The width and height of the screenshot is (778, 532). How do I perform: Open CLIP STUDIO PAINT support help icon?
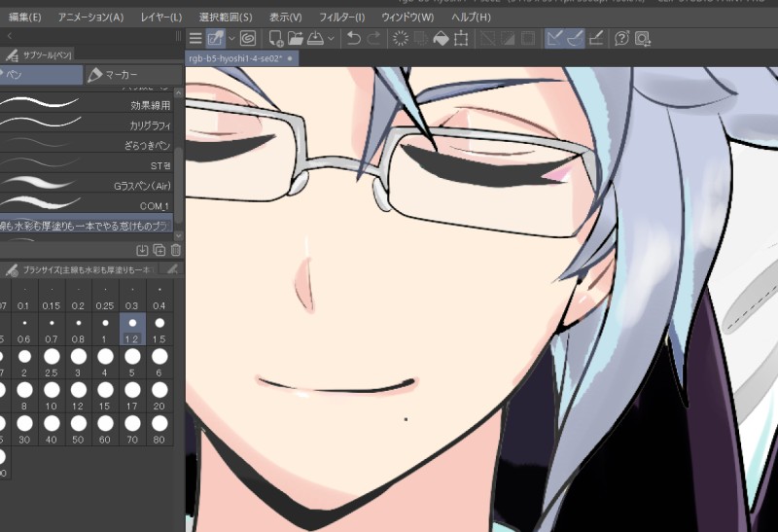[x=621, y=38]
